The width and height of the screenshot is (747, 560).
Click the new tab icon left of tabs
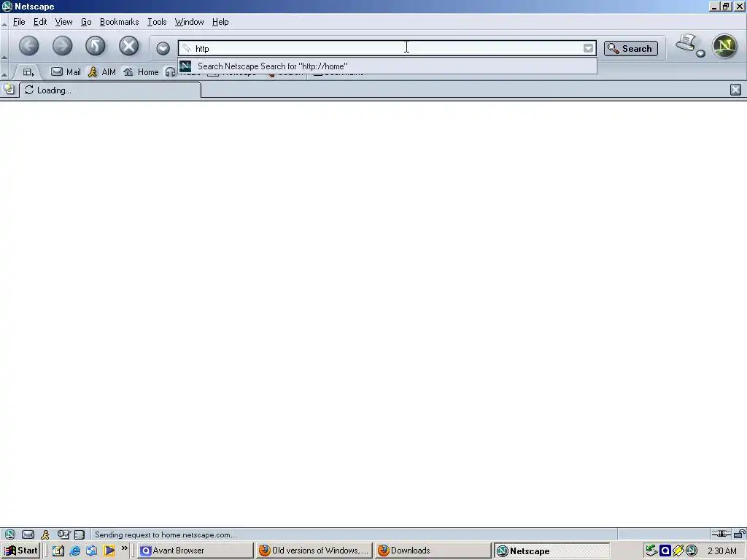[x=9, y=89]
